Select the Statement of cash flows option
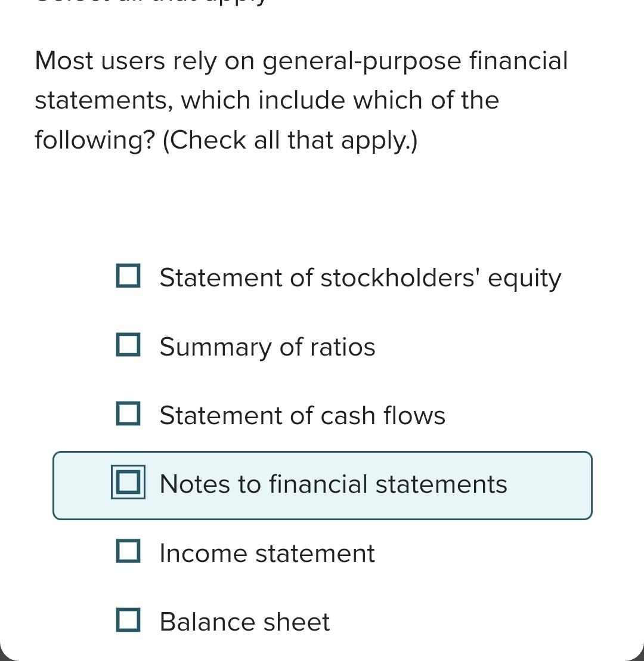 tap(302, 415)
